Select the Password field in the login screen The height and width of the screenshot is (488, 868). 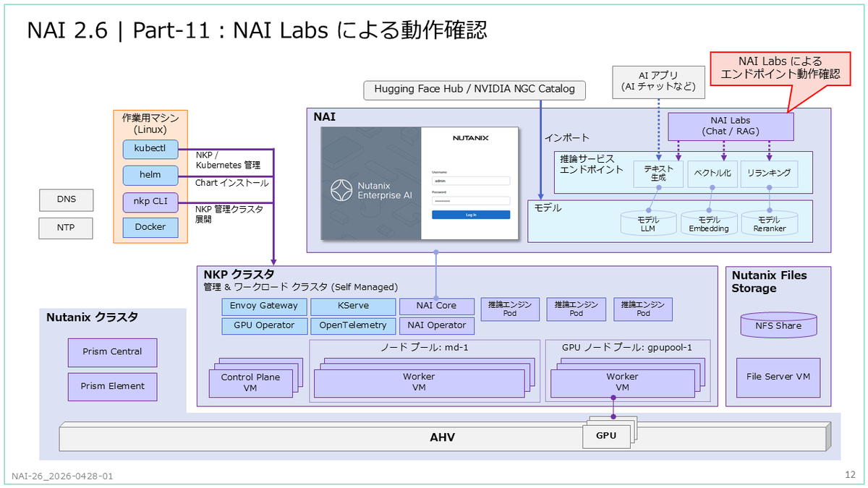(x=471, y=200)
